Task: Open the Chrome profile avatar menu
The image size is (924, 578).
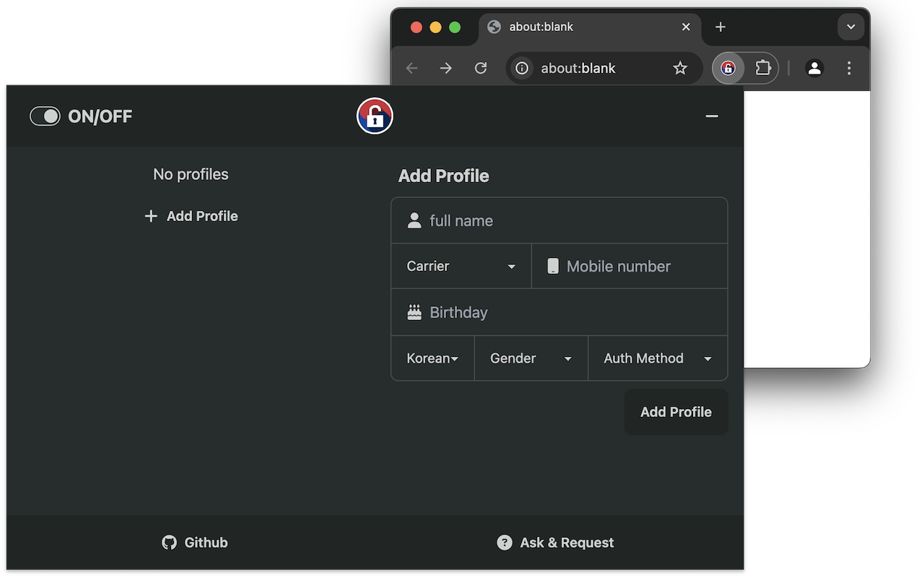Action: [814, 68]
